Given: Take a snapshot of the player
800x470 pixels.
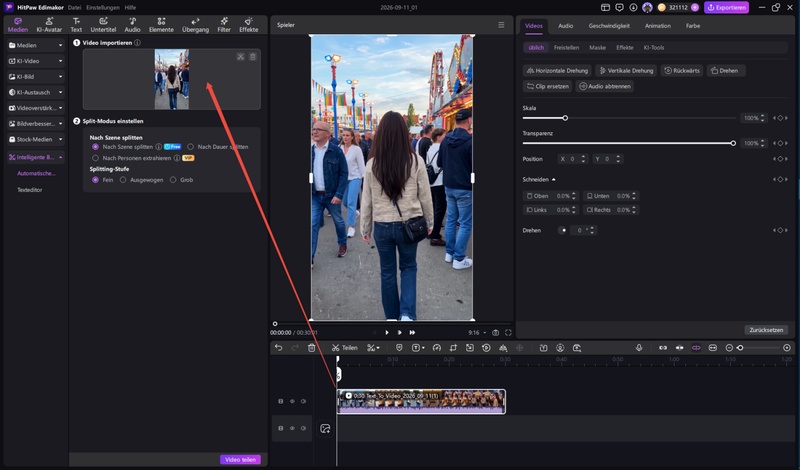Looking at the screenshot, I should coord(495,332).
